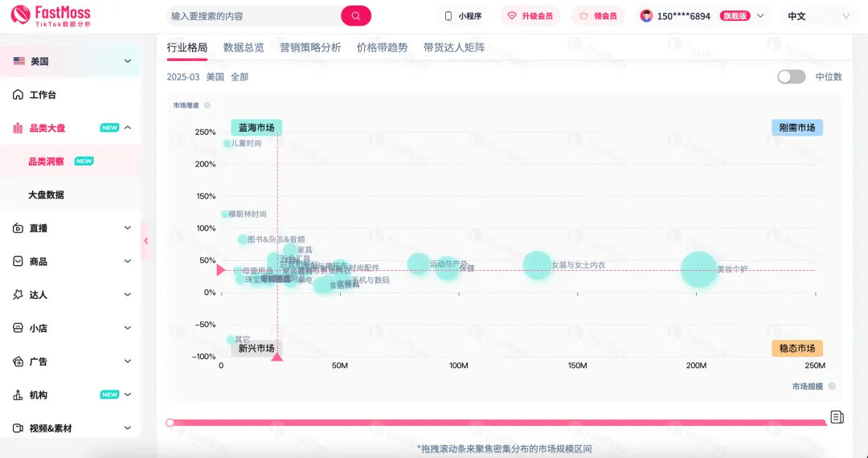Click the FastMoss logo
Image resolution: width=868 pixels, height=458 pixels.
click(51, 16)
